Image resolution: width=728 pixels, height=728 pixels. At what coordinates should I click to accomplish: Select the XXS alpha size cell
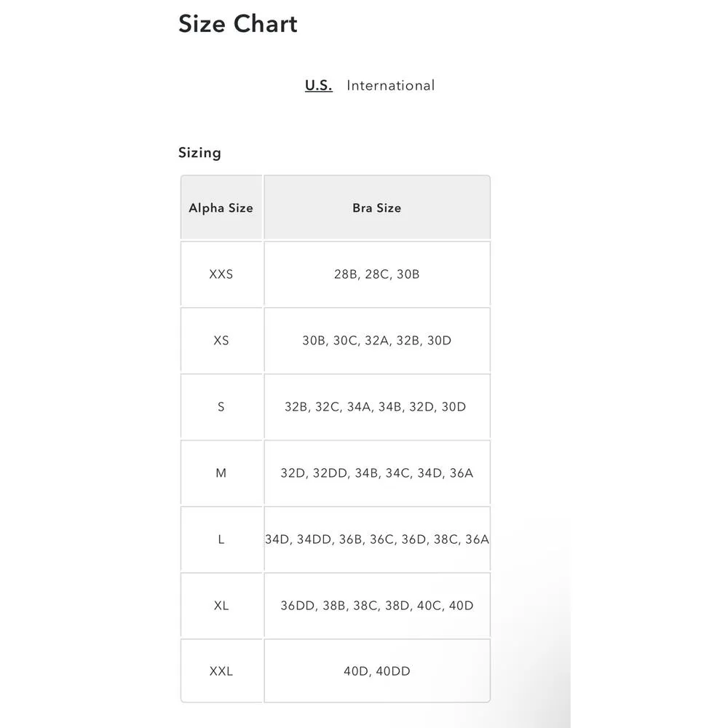click(x=221, y=274)
